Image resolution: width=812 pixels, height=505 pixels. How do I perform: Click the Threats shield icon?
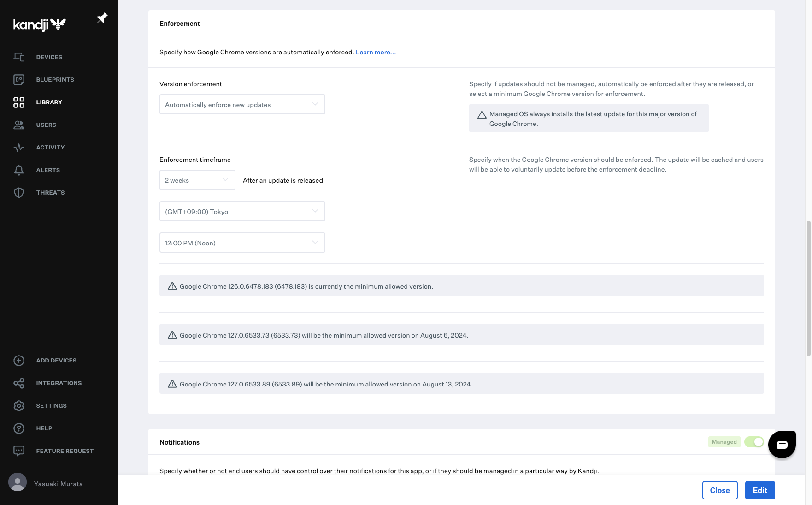pos(19,193)
